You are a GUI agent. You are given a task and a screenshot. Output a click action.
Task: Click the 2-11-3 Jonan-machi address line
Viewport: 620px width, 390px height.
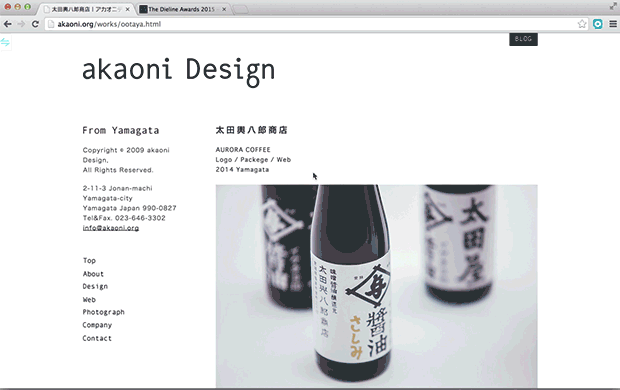pyautogui.click(x=117, y=188)
